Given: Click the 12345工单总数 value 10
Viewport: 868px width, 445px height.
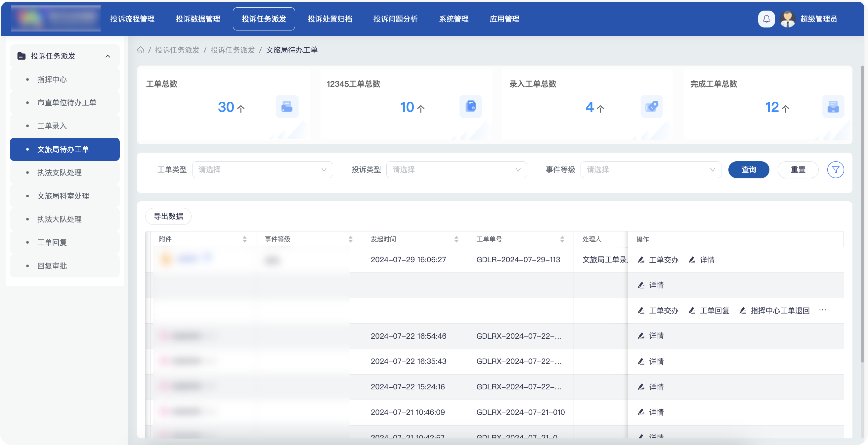Looking at the screenshot, I should pos(407,107).
